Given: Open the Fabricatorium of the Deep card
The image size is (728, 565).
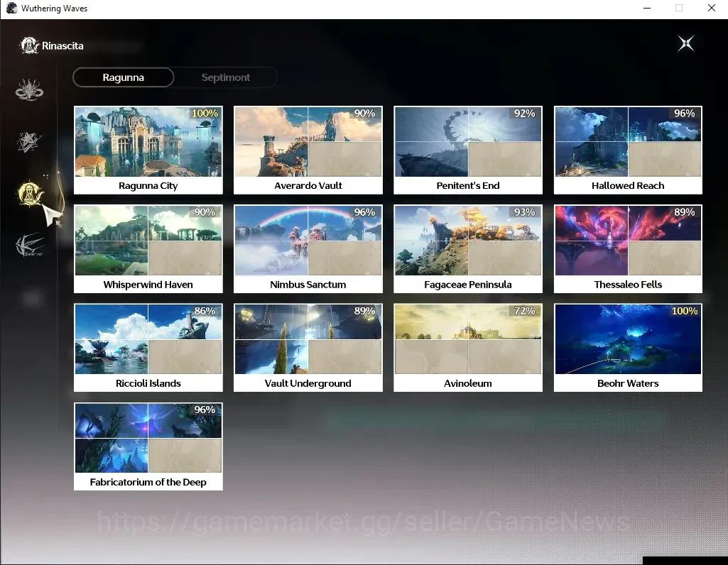Looking at the screenshot, I should pyautogui.click(x=148, y=446).
